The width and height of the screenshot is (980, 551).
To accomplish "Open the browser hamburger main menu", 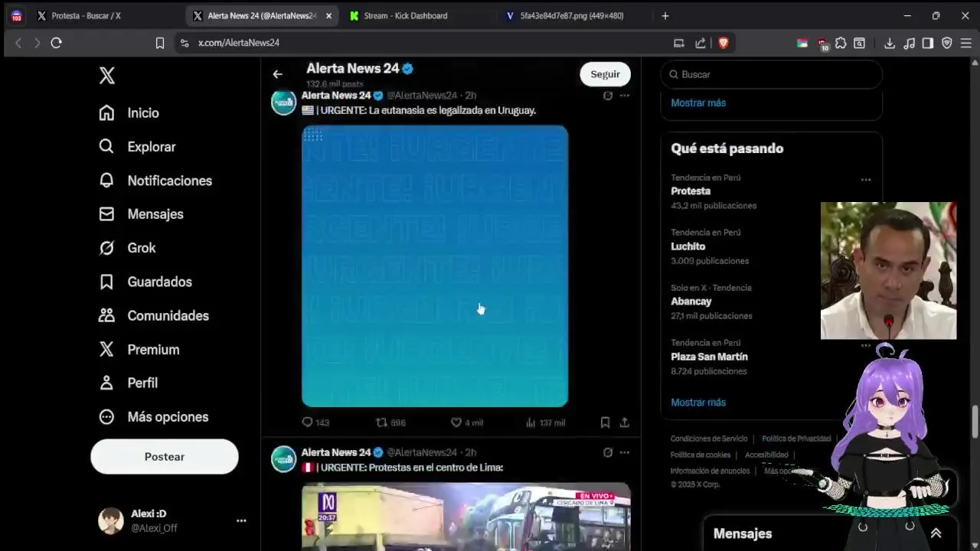I will click(966, 43).
